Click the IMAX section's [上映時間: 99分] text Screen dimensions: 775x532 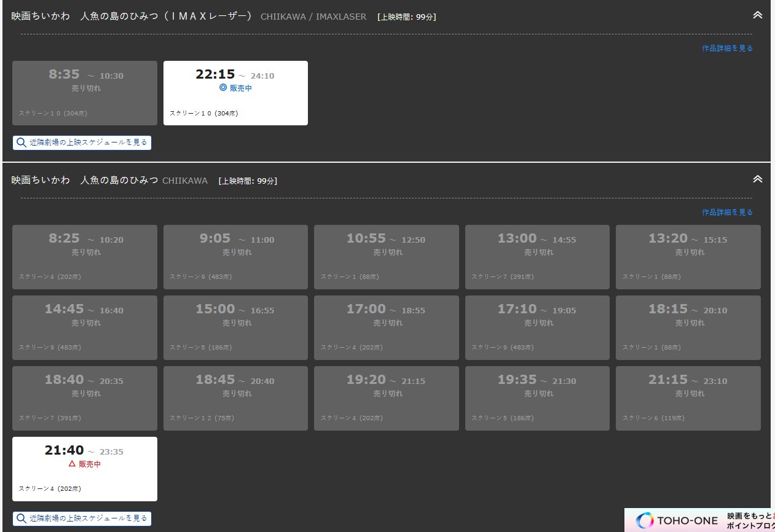tap(407, 17)
